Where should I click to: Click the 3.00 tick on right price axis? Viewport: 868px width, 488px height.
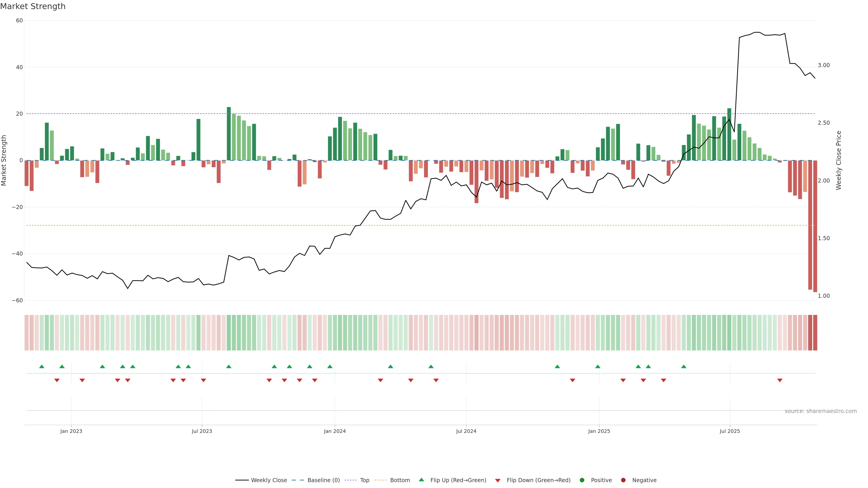(x=823, y=65)
